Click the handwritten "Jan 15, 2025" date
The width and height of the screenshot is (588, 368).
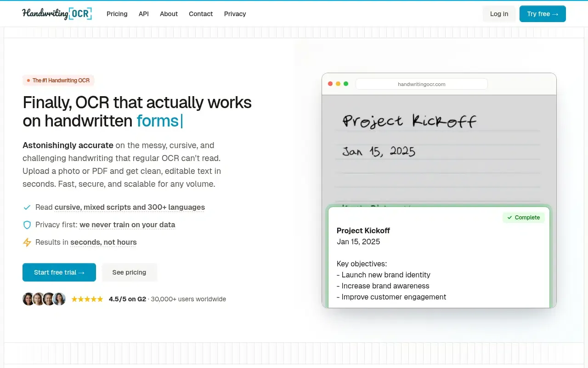(x=379, y=151)
